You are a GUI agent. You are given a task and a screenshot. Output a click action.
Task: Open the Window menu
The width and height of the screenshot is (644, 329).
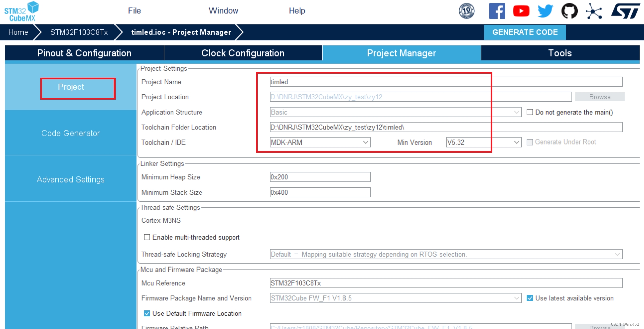(223, 11)
